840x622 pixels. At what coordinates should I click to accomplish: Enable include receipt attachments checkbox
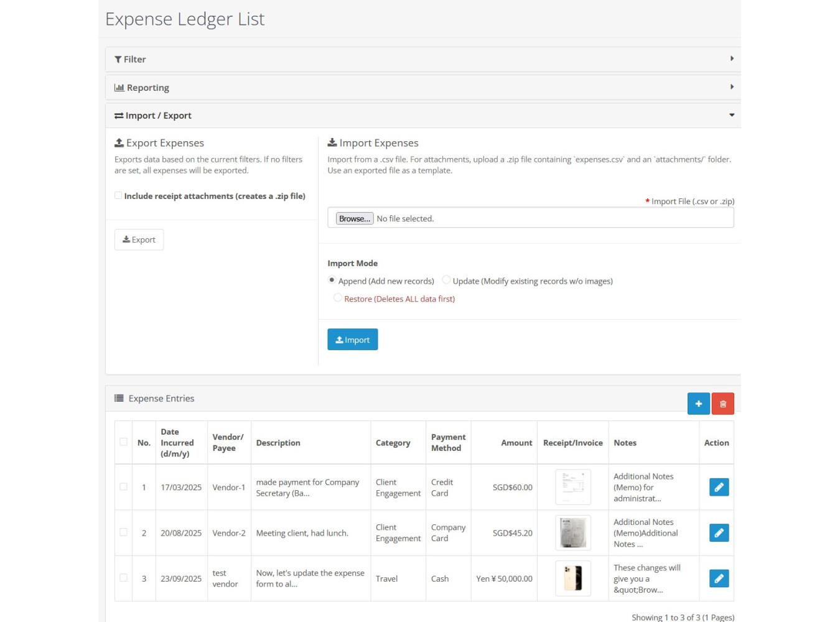118,196
